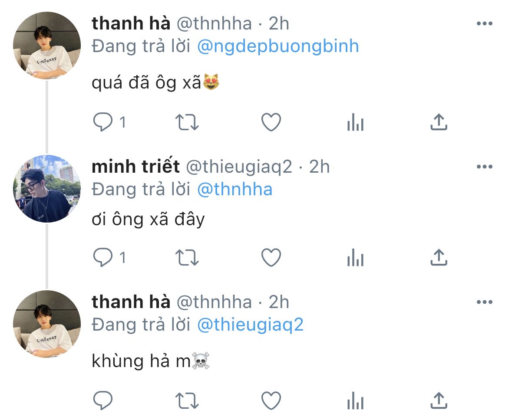Open the @ngdepbuongbinh mention link
Viewport: 512px width, 420px height.
click(278, 46)
